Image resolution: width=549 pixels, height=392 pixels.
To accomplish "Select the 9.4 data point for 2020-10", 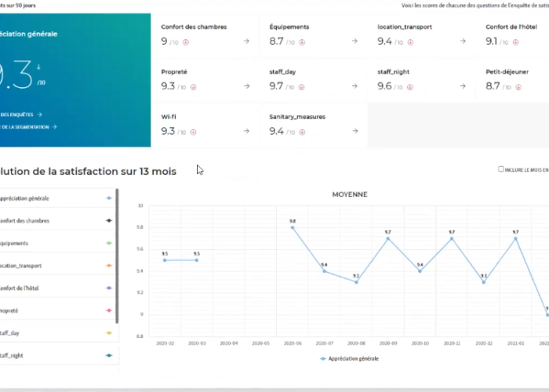I will pos(420,271).
